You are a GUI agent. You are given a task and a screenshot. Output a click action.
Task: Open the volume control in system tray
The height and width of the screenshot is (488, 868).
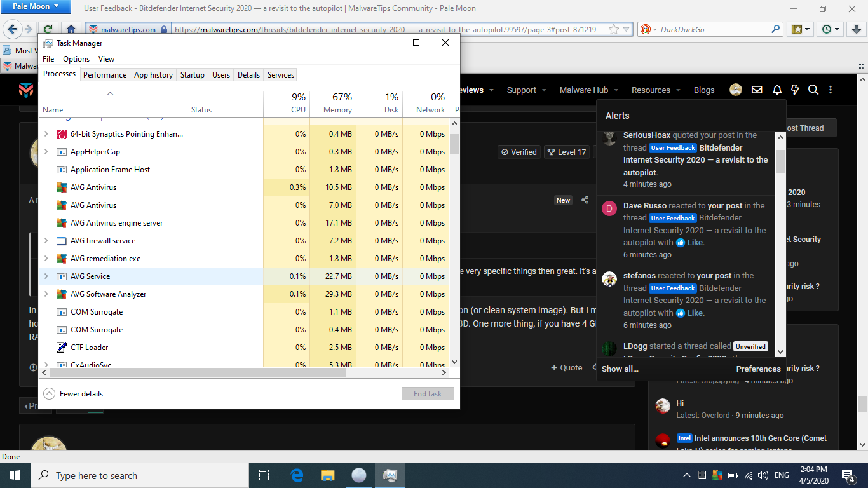(x=763, y=475)
